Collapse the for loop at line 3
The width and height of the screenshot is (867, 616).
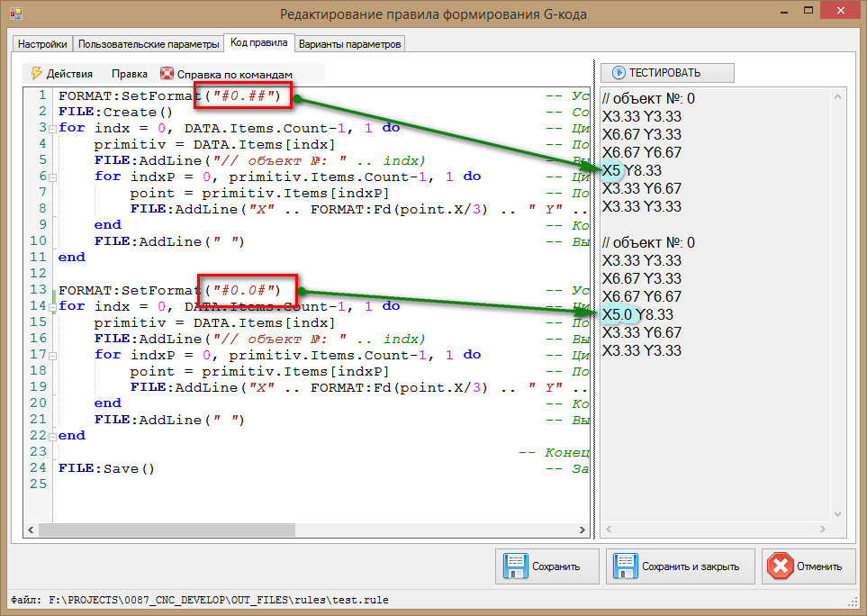(52, 129)
